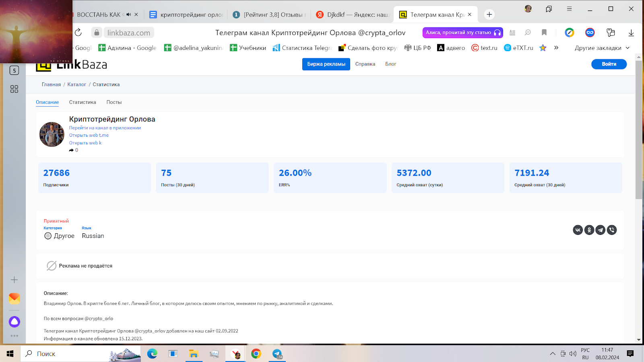The width and height of the screenshot is (644, 362).
Task: Open the page comments speech-bubble icon
Action: point(528,33)
